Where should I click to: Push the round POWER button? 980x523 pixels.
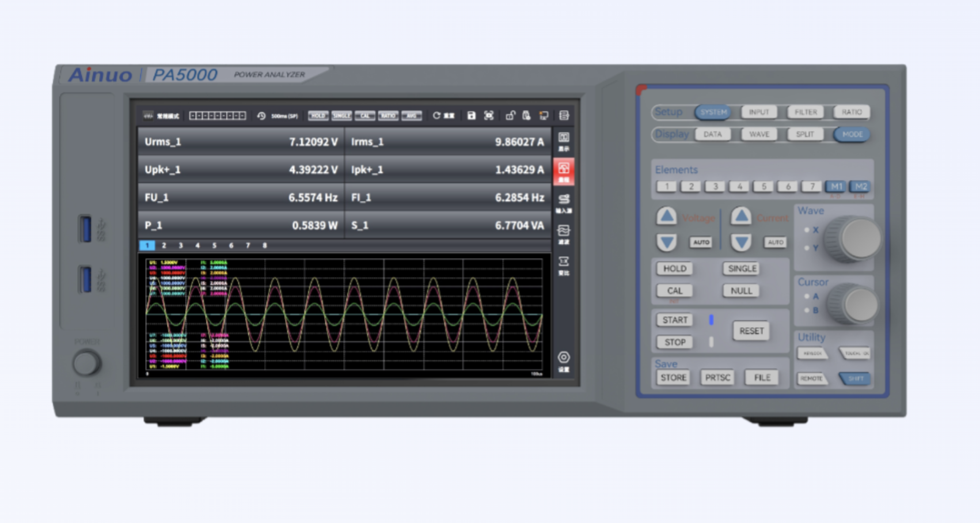click(86, 363)
